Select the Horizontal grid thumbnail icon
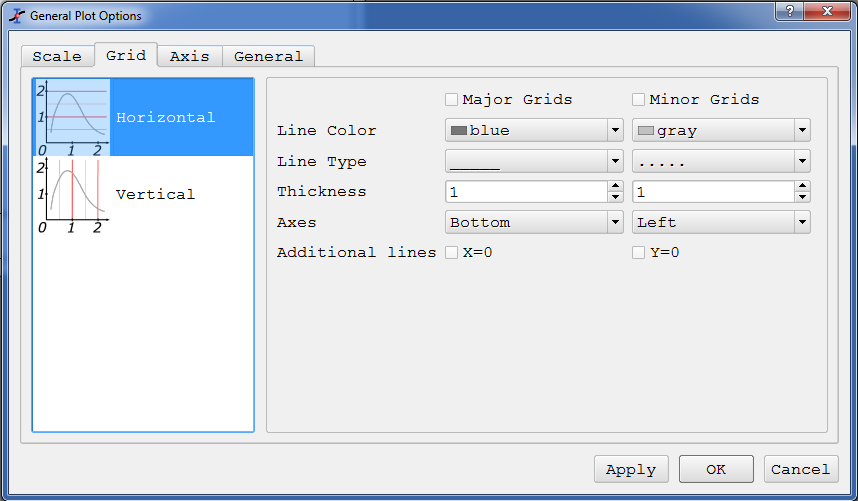Screen dimensions: 858x501 tap(72, 117)
